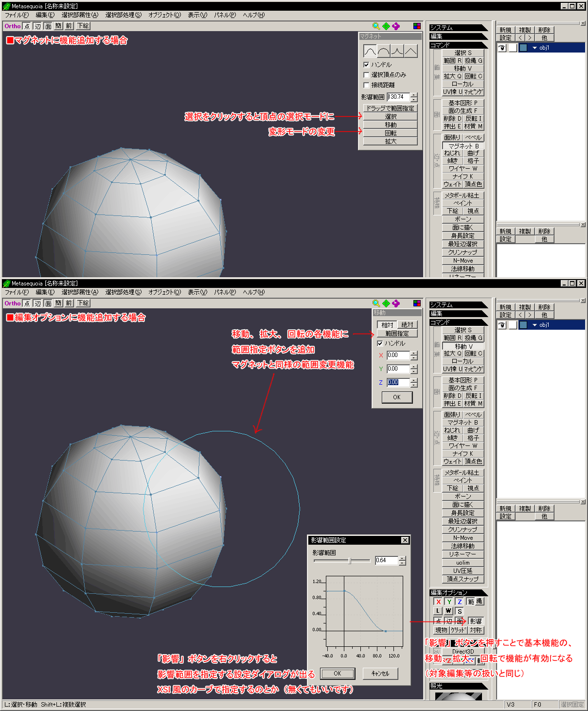Screen dimensions: 588x711
Task: Click 選択 button in magnet panel
Action: point(391,117)
